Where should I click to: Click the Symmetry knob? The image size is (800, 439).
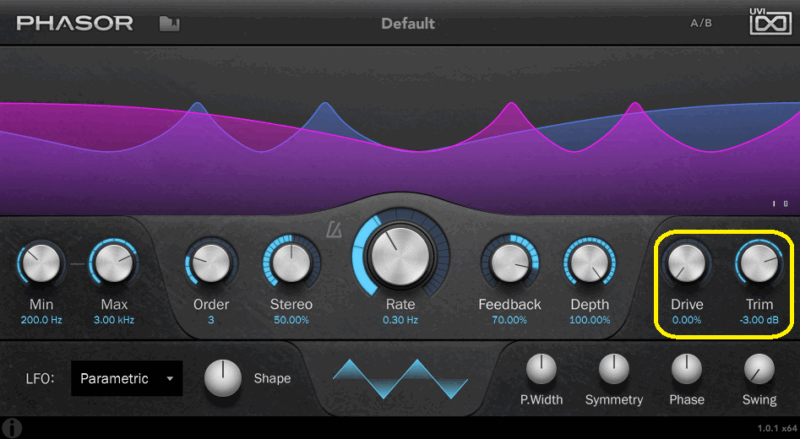point(614,369)
